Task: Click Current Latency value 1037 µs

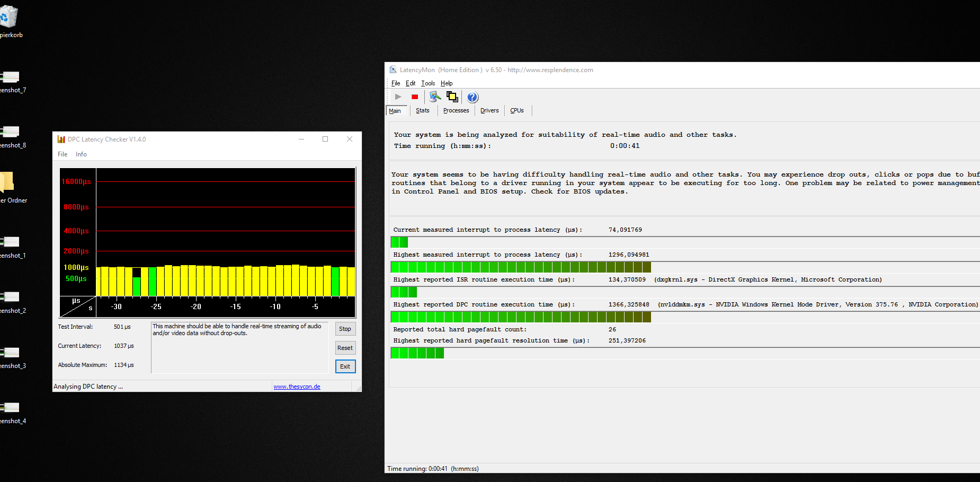Action: (124, 346)
